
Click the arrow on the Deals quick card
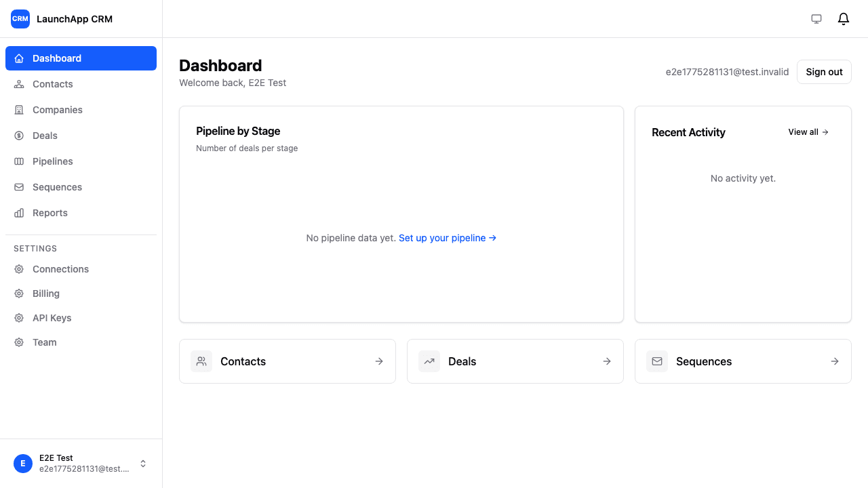[x=606, y=361]
